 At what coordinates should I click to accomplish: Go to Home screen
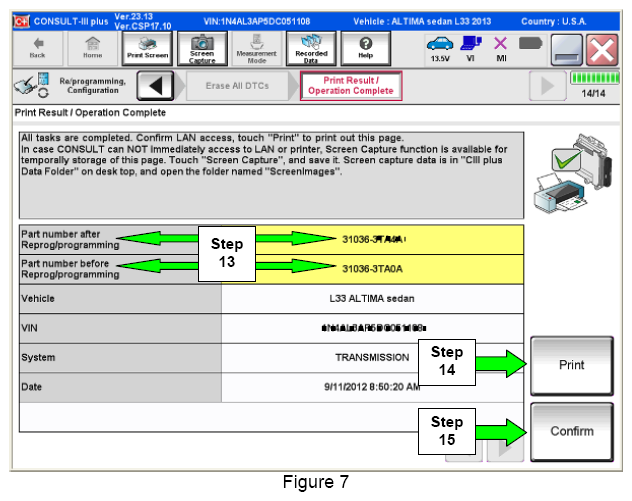click(x=92, y=48)
